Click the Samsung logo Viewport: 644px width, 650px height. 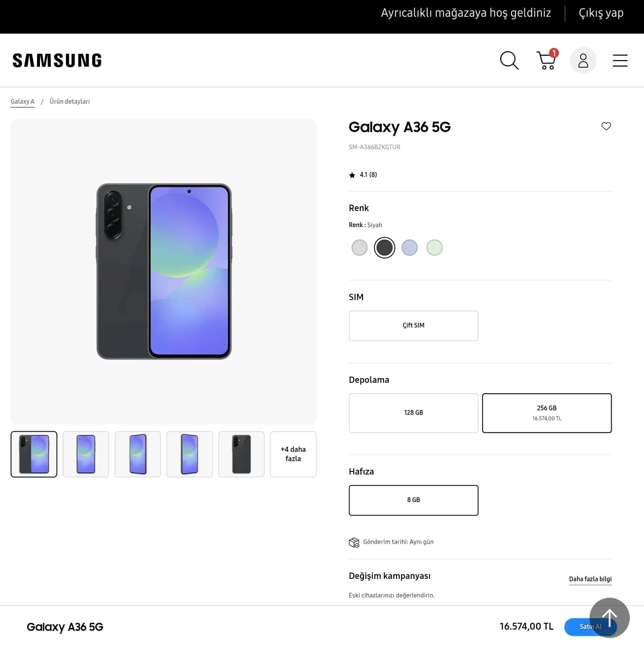coord(57,61)
